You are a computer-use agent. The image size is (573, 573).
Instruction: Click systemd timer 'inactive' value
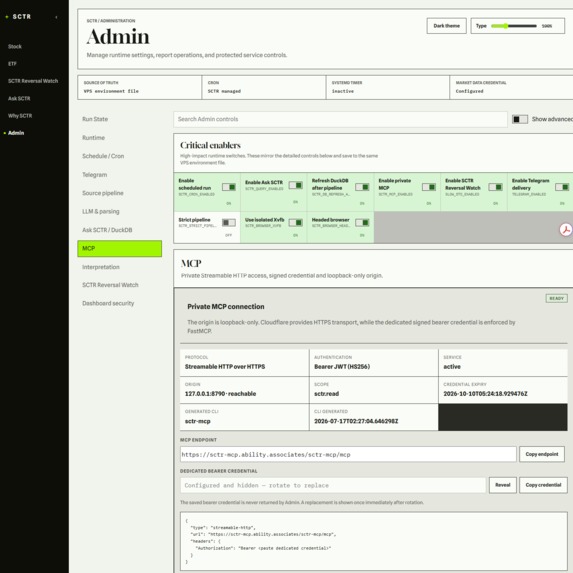(342, 91)
